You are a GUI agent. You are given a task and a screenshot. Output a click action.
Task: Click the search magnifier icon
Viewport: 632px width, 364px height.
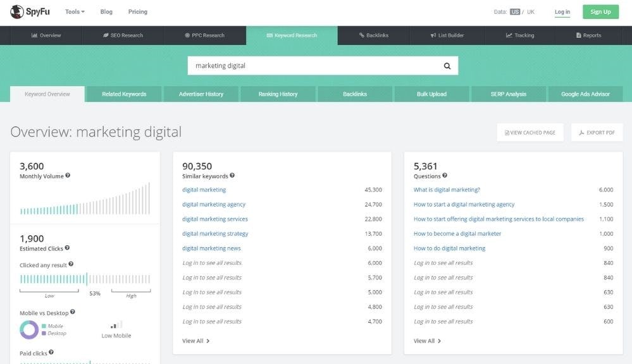tap(447, 66)
